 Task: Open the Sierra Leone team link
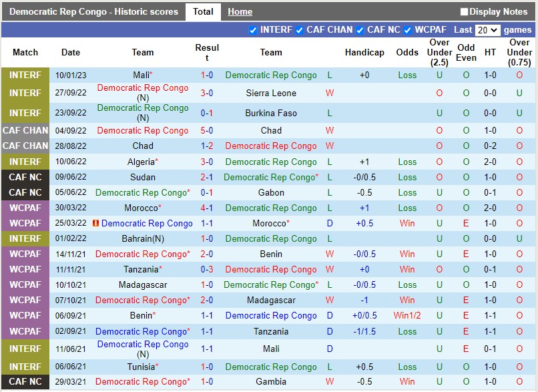click(x=271, y=93)
